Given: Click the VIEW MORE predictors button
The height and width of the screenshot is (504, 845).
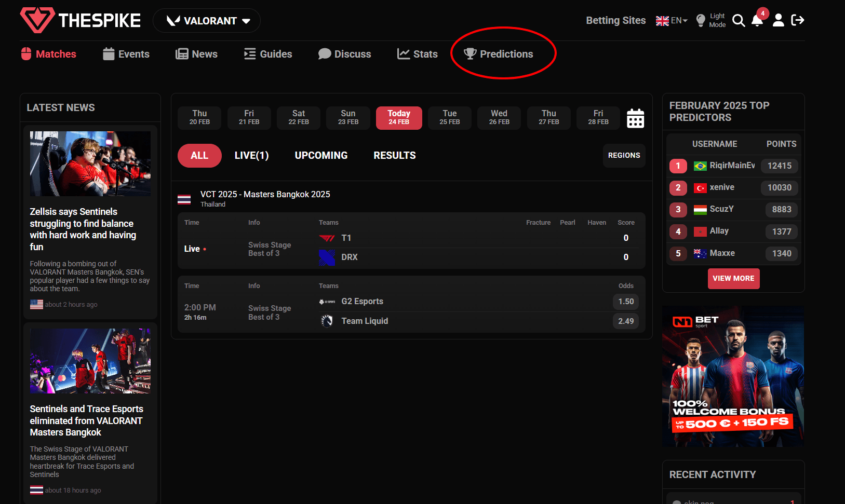Looking at the screenshot, I should (733, 279).
